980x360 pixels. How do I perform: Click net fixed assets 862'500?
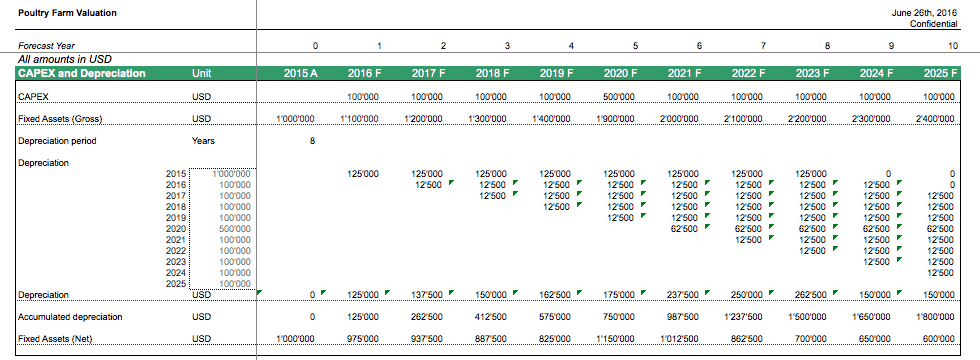(x=747, y=339)
